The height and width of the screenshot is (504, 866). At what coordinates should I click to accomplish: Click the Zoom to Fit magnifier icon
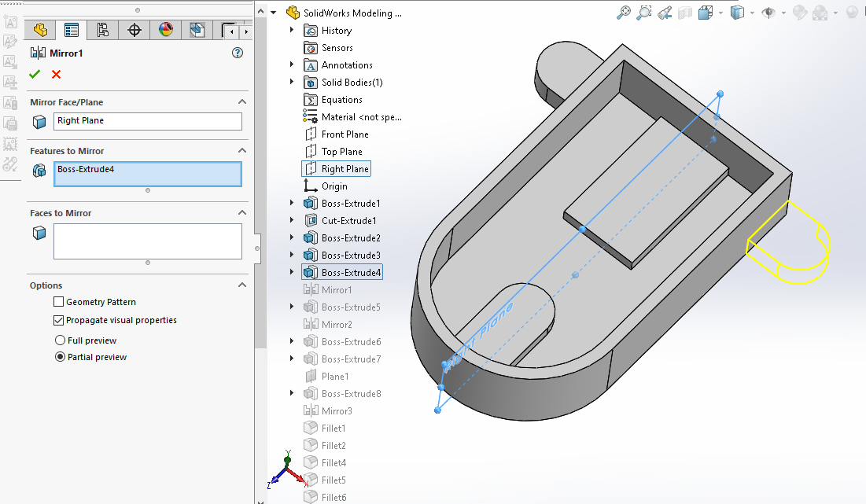(623, 13)
